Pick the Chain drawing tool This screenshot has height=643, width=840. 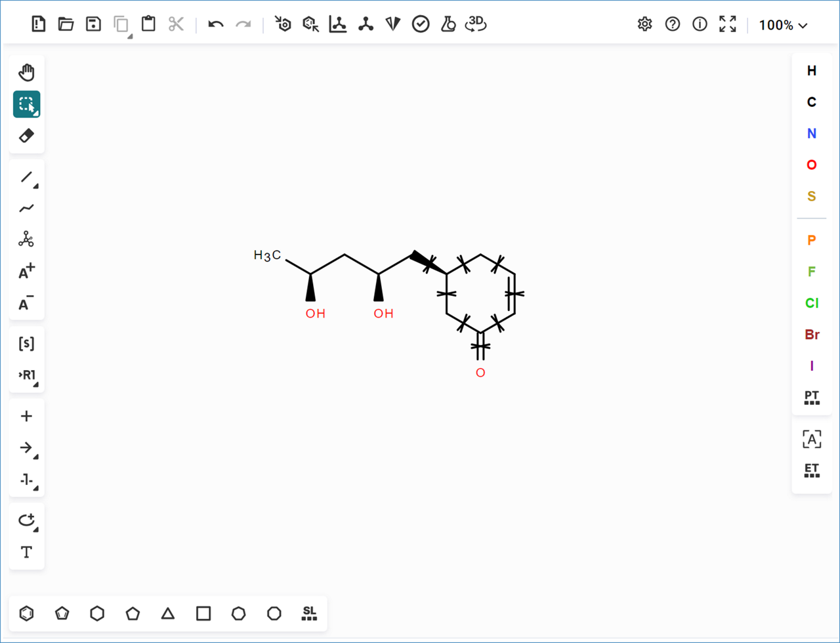26,208
